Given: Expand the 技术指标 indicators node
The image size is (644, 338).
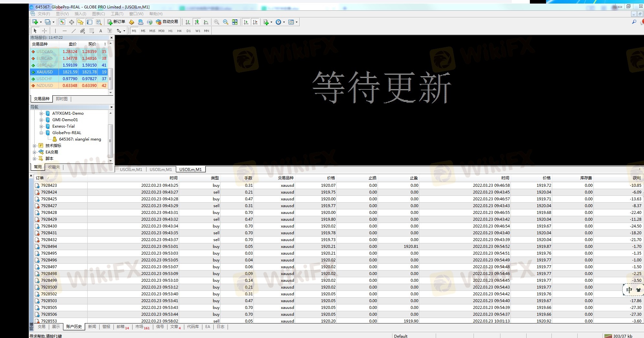Looking at the screenshot, I should point(35,146).
